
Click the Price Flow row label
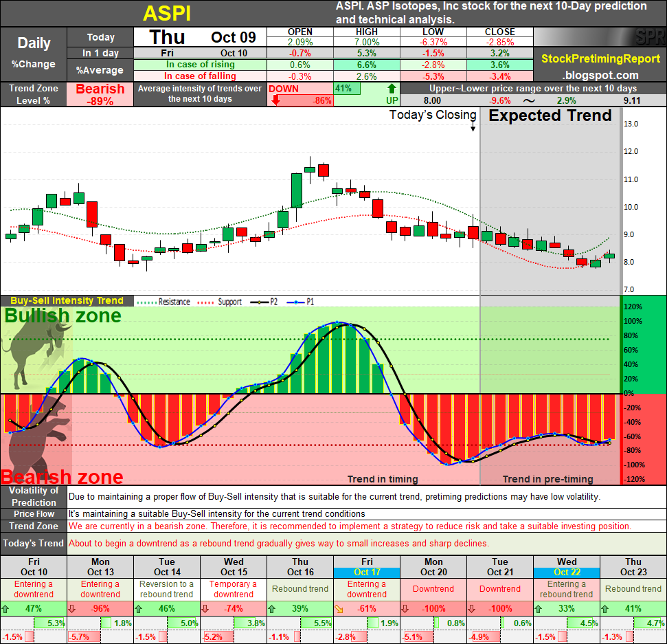(x=34, y=513)
